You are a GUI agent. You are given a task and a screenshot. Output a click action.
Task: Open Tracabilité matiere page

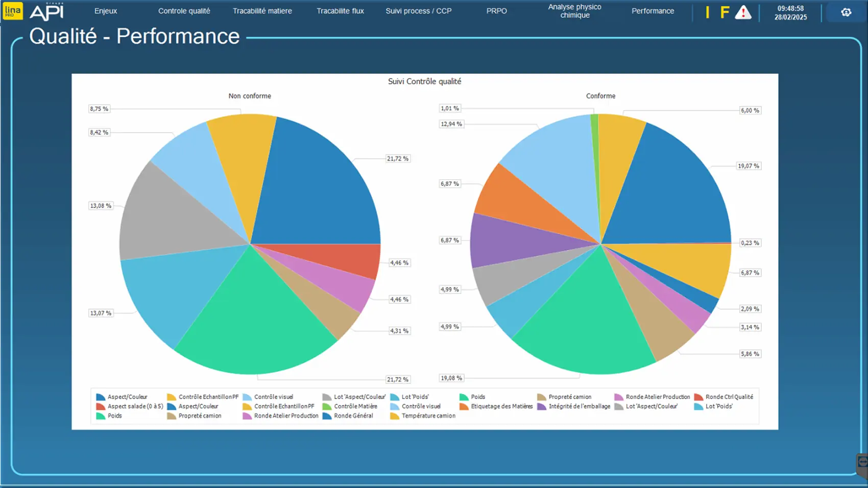[262, 11]
